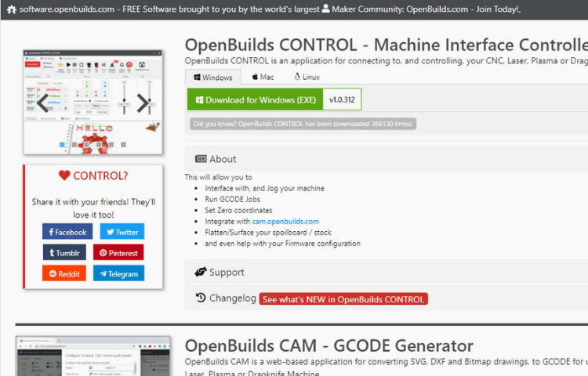Click Download for Windows (EXE) button
Screen dimensions: 588x376
(255, 99)
